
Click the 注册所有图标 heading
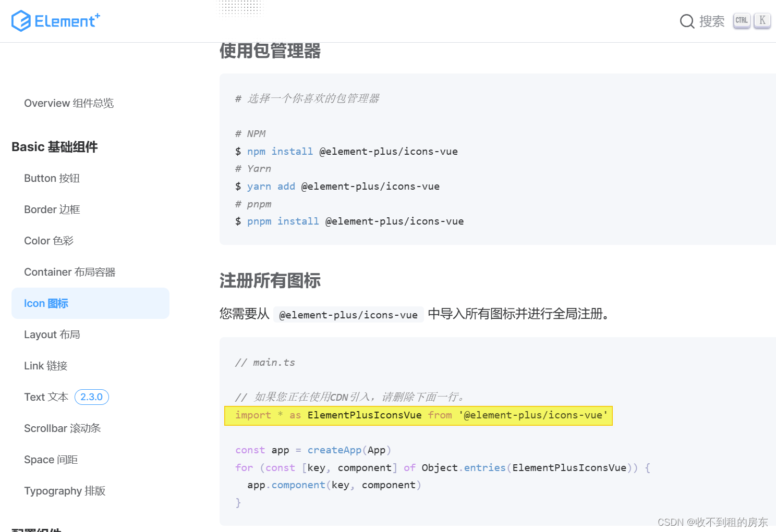[x=270, y=280]
